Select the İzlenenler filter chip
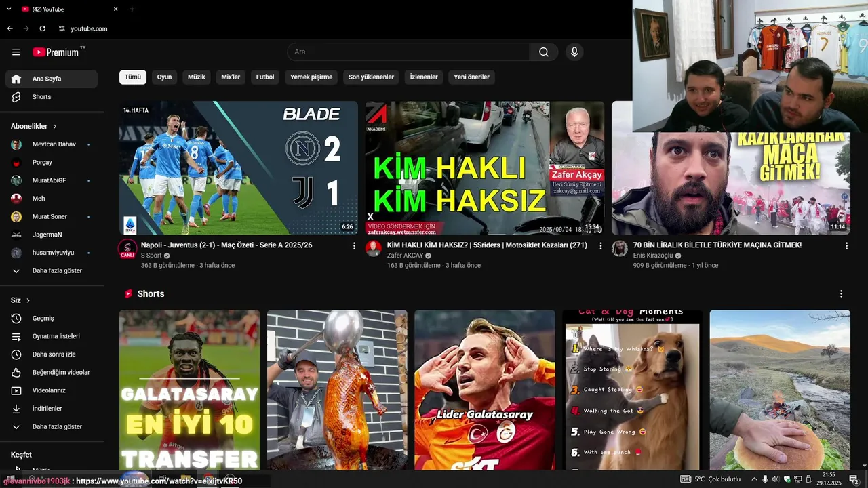Screen dimensions: 868x488 pos(424,77)
